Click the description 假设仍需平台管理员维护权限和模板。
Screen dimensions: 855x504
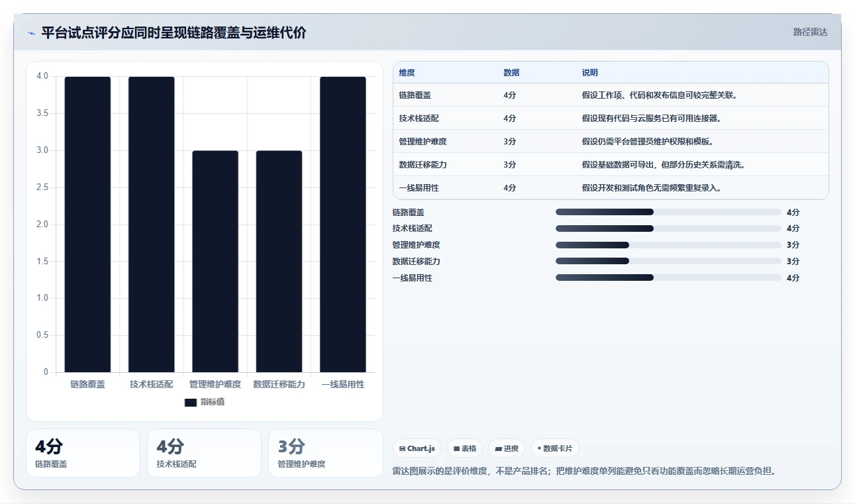coord(648,142)
